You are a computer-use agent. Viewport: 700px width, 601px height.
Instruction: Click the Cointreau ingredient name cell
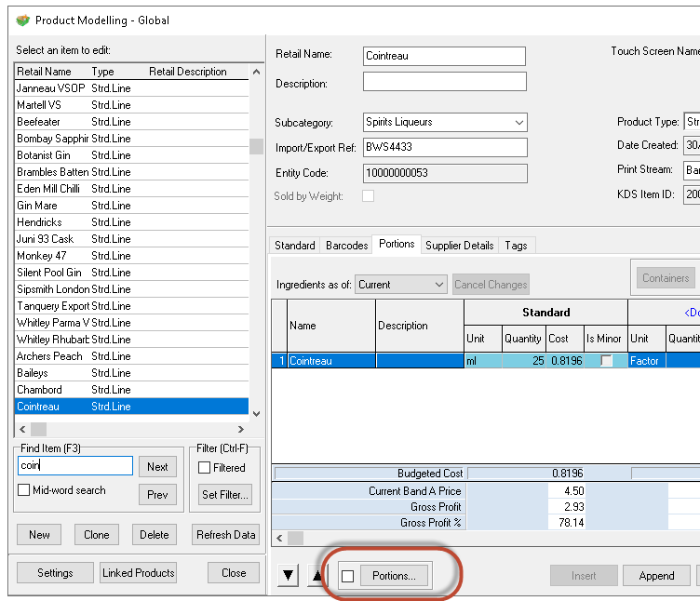tap(331, 361)
